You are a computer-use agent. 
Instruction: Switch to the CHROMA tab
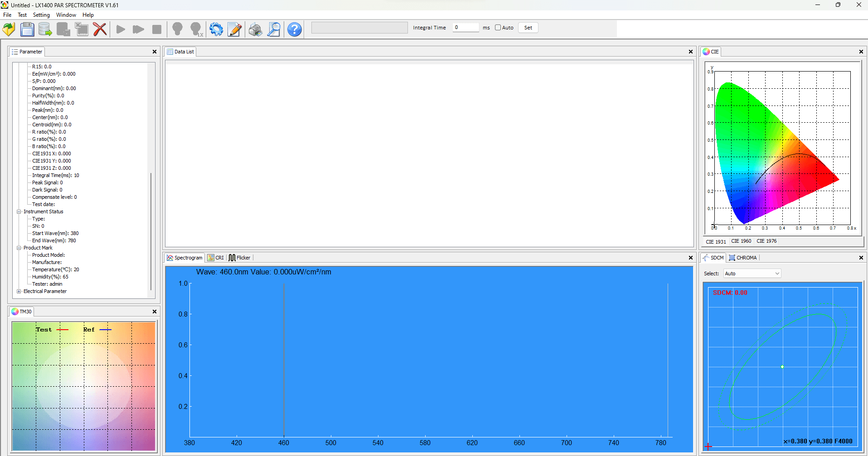pos(743,258)
